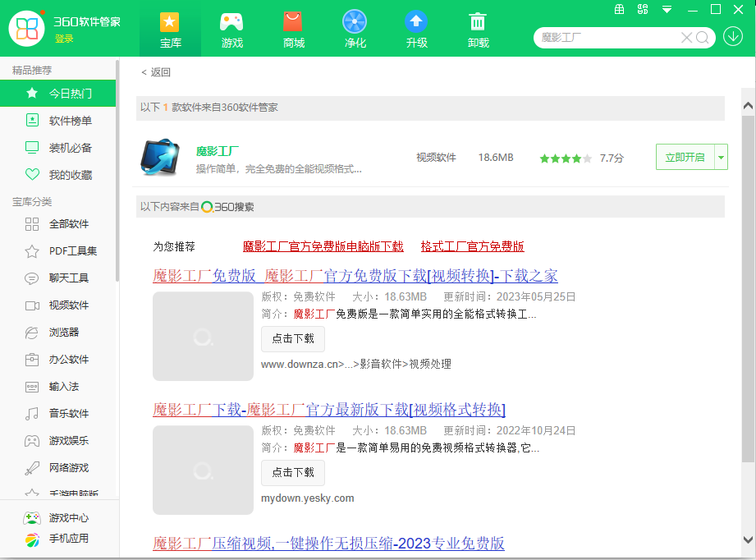756x560 pixels.
Task: Switch to the 游戏 tab
Action: 232,29
